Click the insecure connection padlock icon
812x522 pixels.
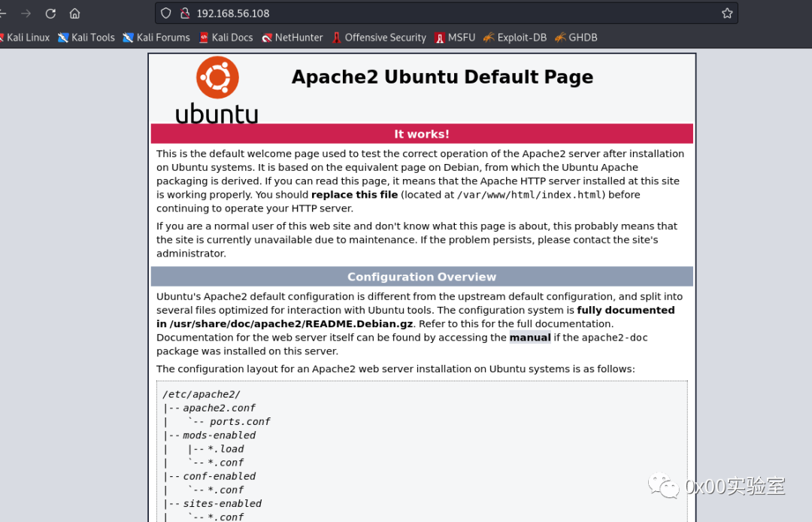coord(185,14)
